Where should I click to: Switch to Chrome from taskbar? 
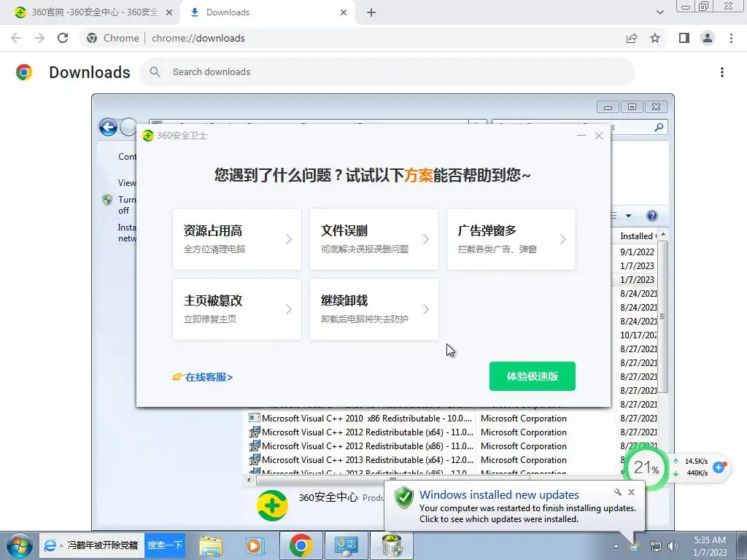tap(301, 545)
